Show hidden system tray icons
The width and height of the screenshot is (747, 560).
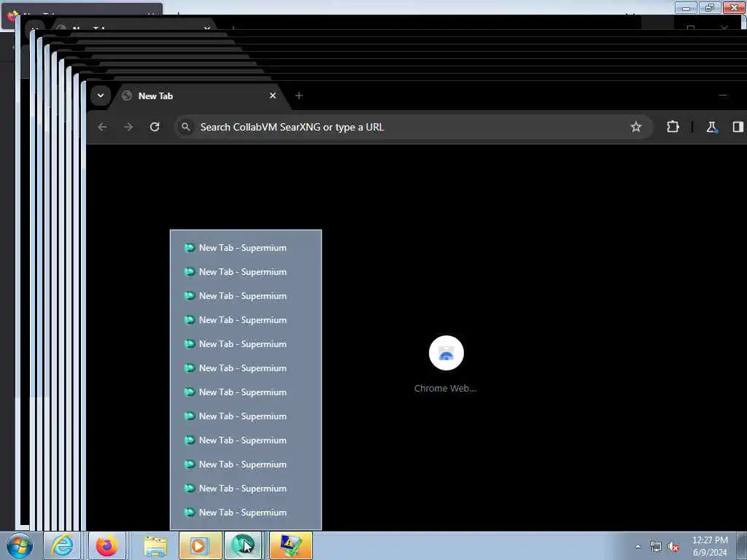(x=638, y=547)
